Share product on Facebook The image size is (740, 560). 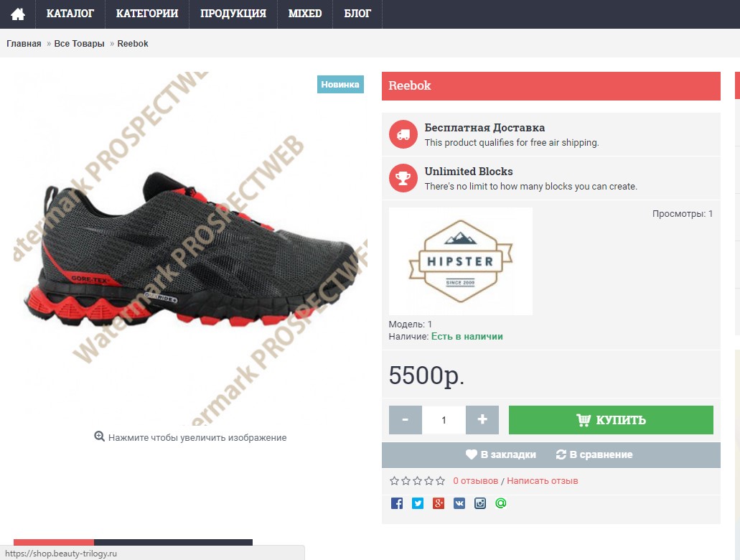397,503
